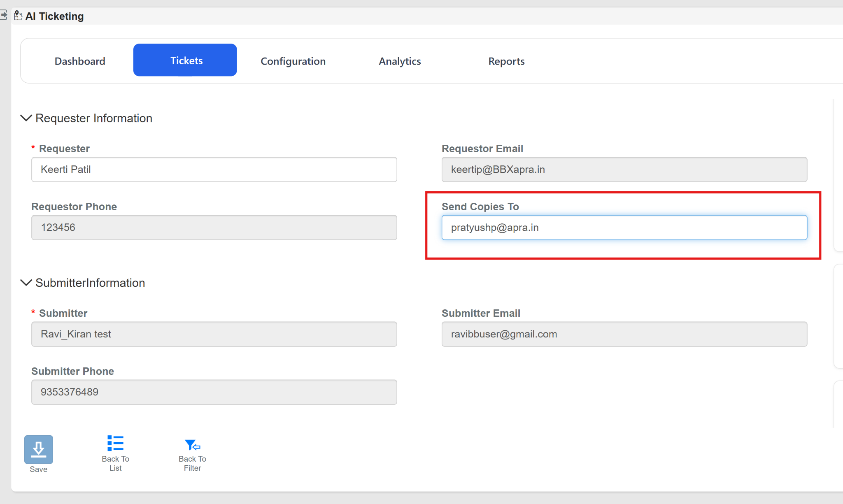
Task: Click the Requestor Email field
Action: coord(624,170)
